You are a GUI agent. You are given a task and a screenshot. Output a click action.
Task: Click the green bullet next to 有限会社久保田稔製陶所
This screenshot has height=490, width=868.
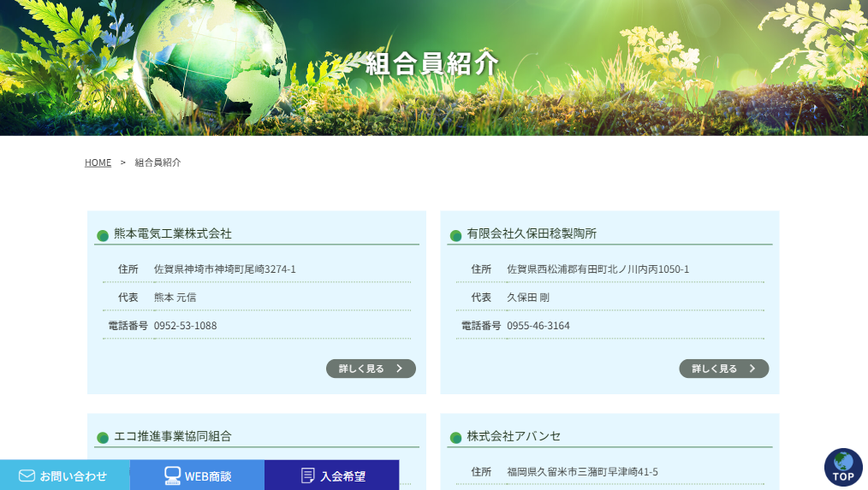point(455,236)
